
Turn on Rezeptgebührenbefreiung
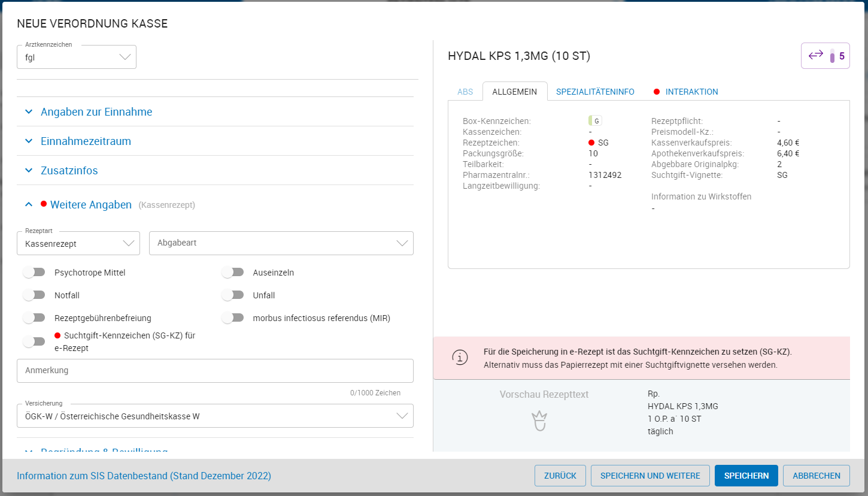click(x=34, y=318)
